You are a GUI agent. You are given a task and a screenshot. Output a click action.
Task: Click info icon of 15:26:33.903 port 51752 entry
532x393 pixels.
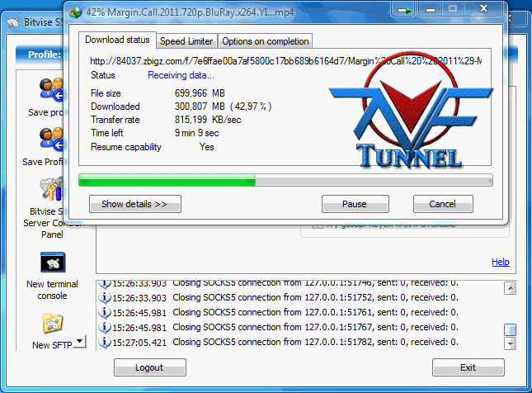point(105,297)
